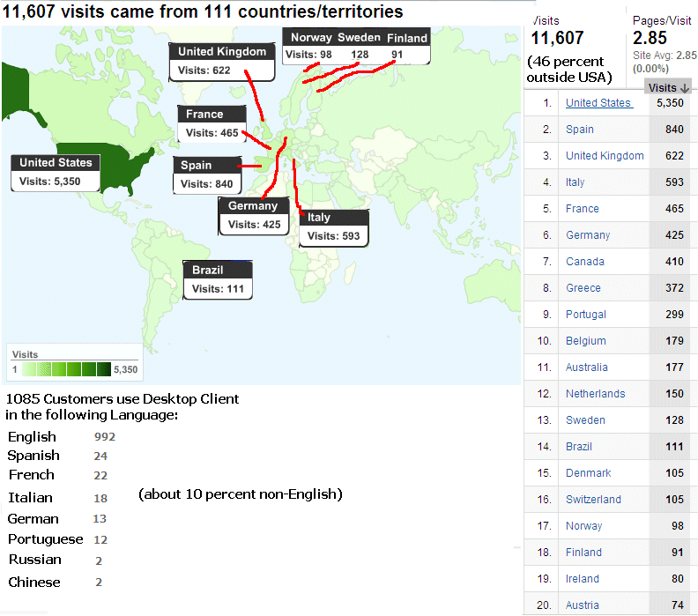Open the Finland country link in table

(583, 553)
